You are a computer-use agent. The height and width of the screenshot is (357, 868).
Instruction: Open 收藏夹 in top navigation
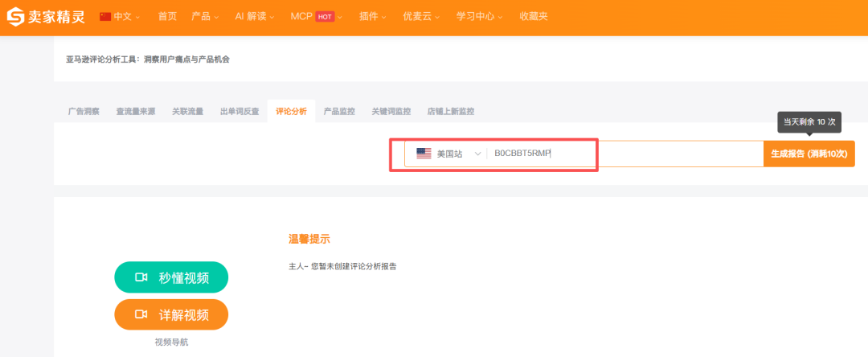pos(534,17)
